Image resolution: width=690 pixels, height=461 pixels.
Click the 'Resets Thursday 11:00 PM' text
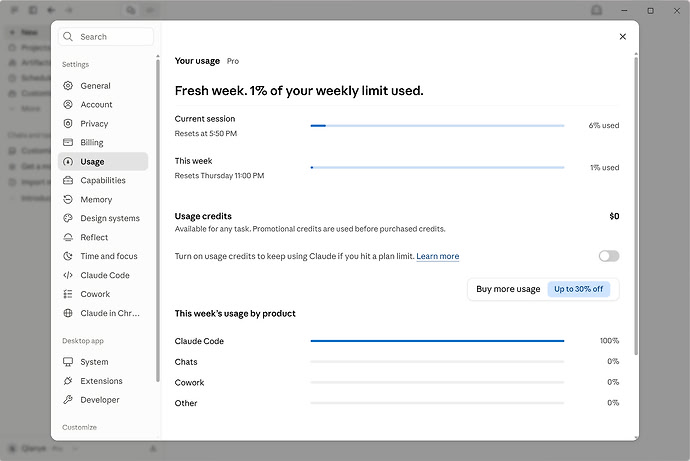219,176
